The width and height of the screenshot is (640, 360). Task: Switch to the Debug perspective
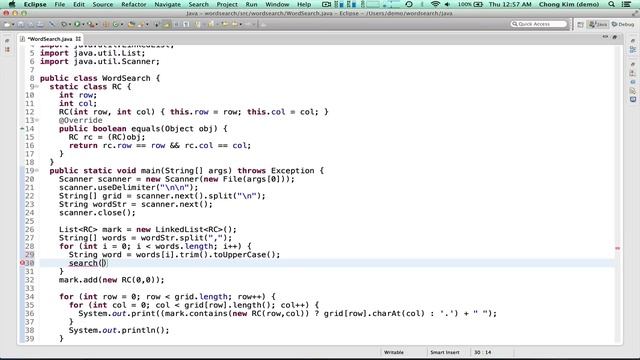(623, 24)
